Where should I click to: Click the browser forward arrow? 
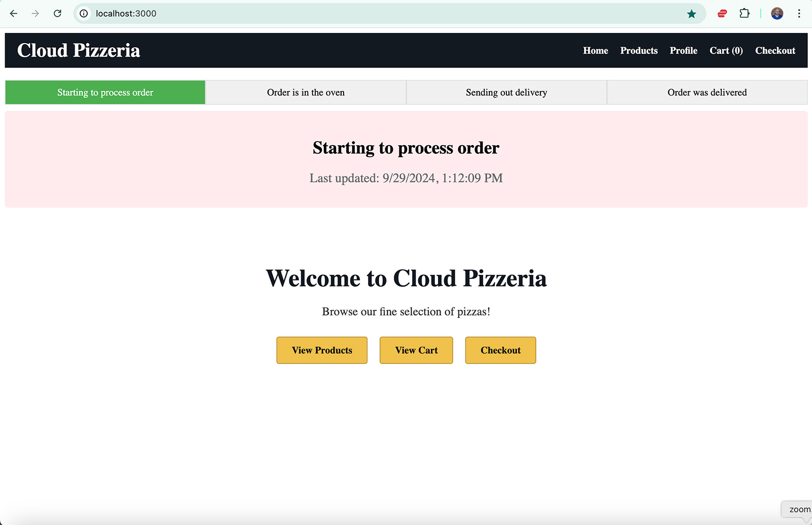click(35, 14)
